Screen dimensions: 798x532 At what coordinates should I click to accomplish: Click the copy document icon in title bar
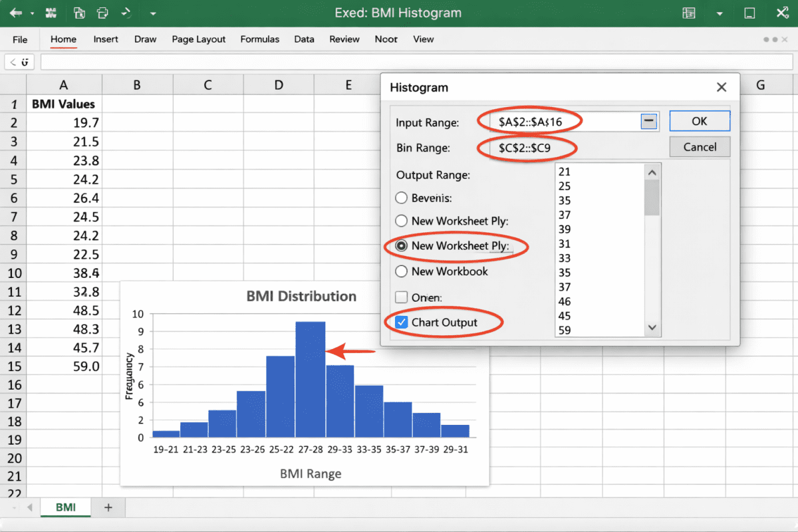[79, 13]
